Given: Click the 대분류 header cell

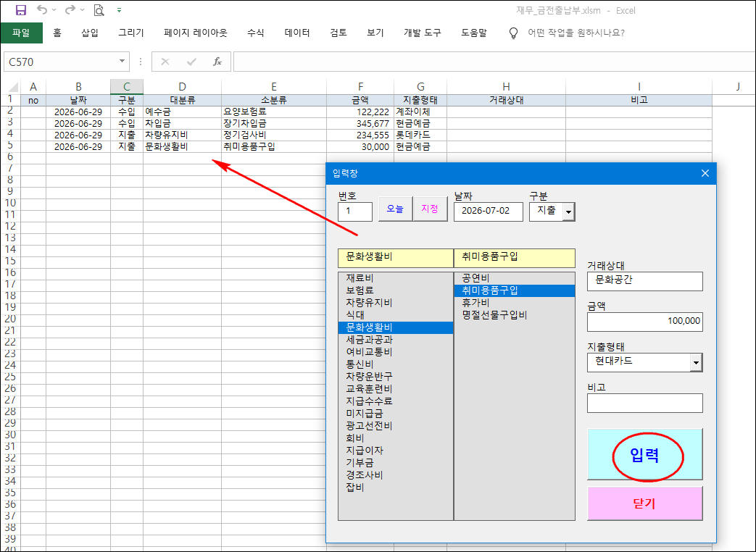Looking at the screenshot, I should (x=182, y=100).
